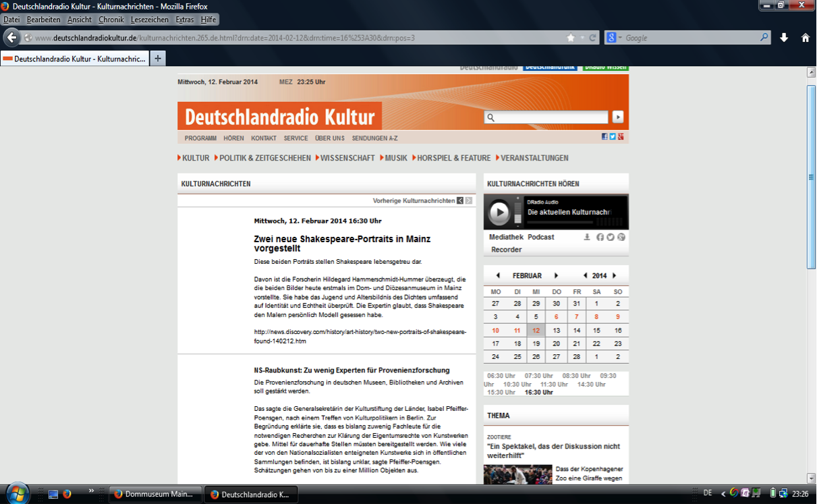Submit site search with the arrow button
817x504 pixels.
[617, 117]
